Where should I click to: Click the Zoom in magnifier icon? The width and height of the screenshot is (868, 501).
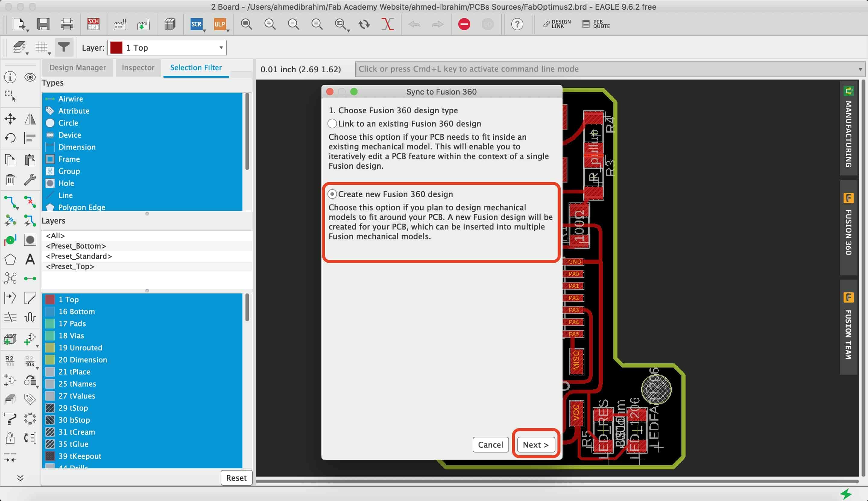(x=270, y=24)
